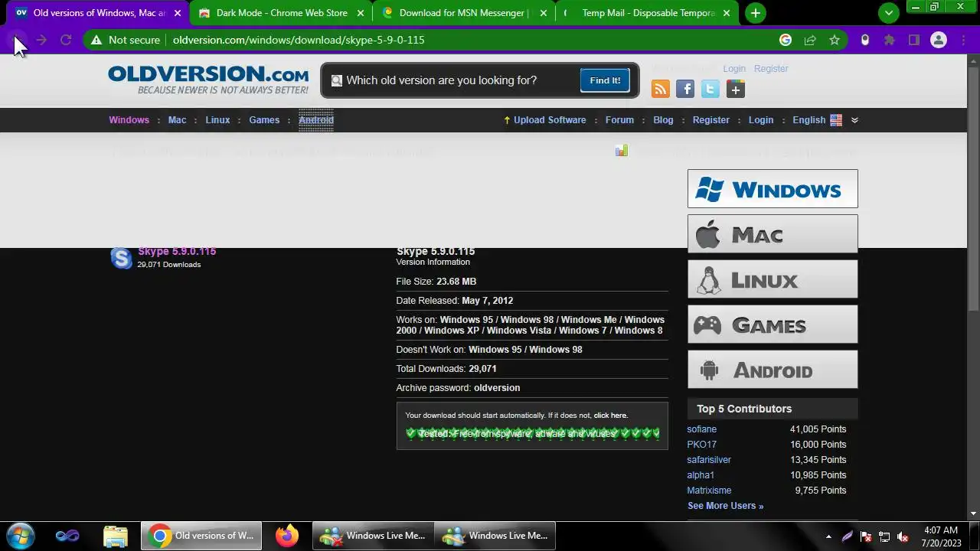Click the Google icon in address bar
The height and width of the screenshot is (551, 980).
tap(786, 40)
